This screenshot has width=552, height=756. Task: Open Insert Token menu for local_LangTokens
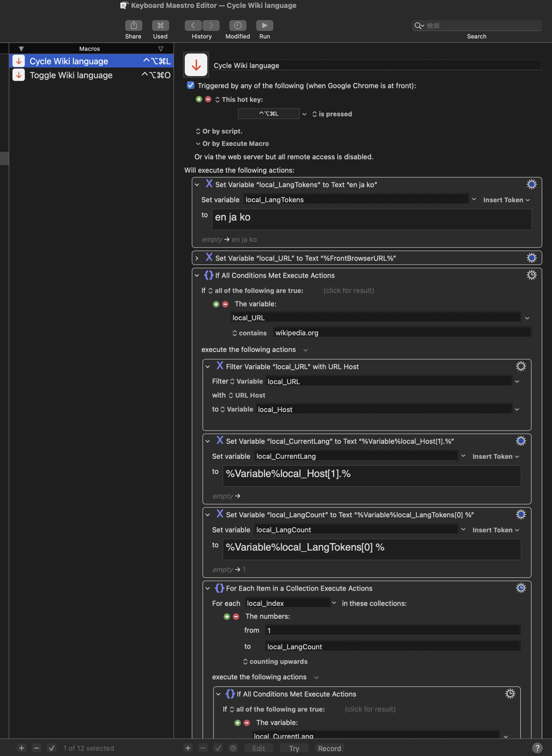506,200
